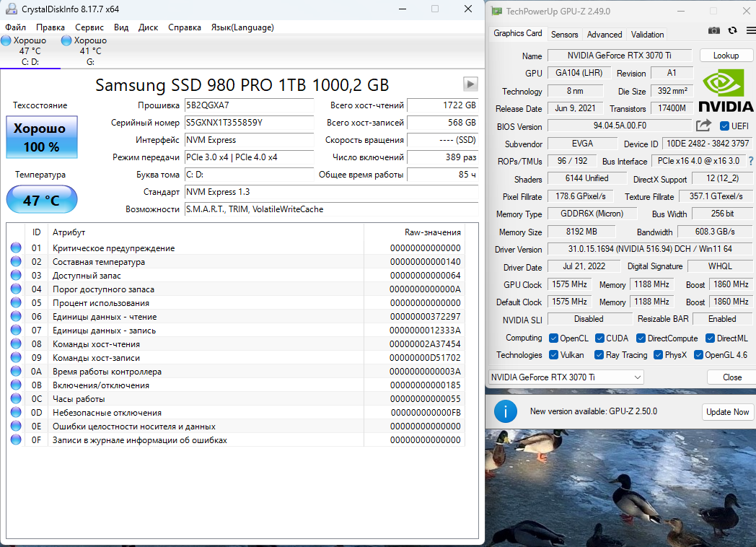Image resolution: width=756 pixels, height=547 pixels.
Task: Click the Driver Version field value
Action: tap(650, 249)
